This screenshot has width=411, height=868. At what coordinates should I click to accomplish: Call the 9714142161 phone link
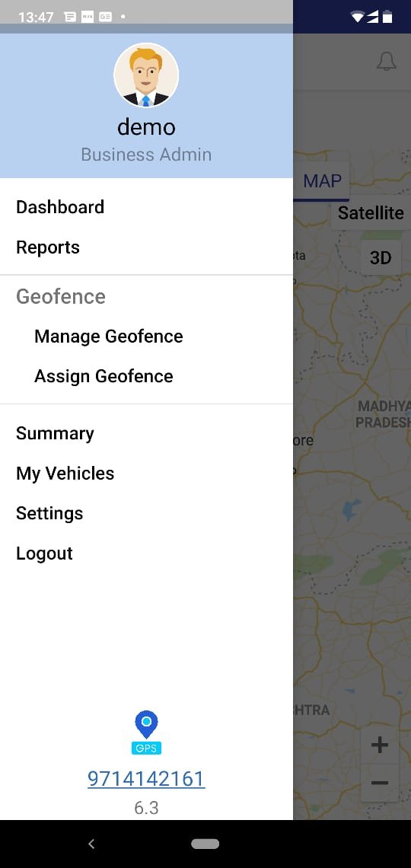coord(146,779)
